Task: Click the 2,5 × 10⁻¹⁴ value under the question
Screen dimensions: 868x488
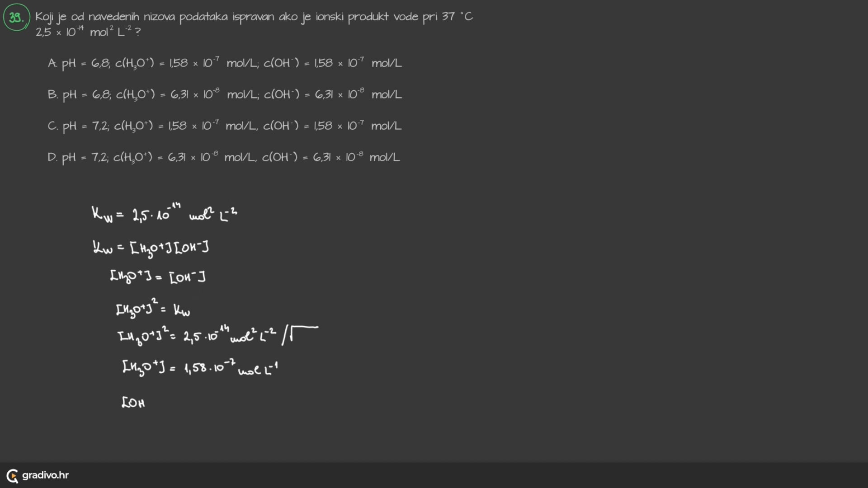Action: [60, 32]
